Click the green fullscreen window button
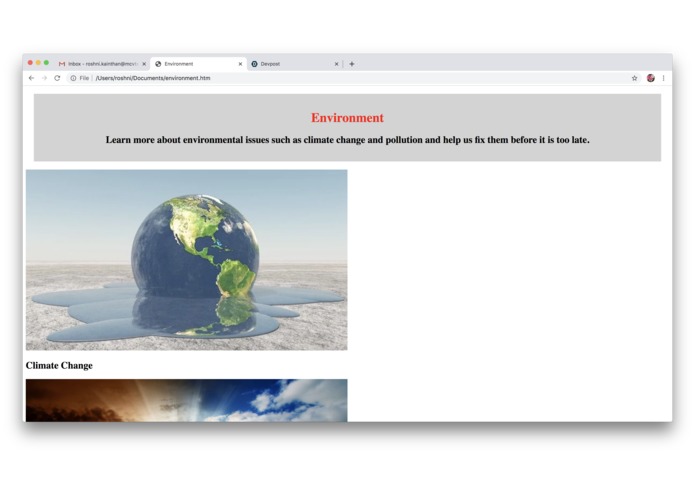Viewport: 695px width, 494px height. (x=46, y=63)
